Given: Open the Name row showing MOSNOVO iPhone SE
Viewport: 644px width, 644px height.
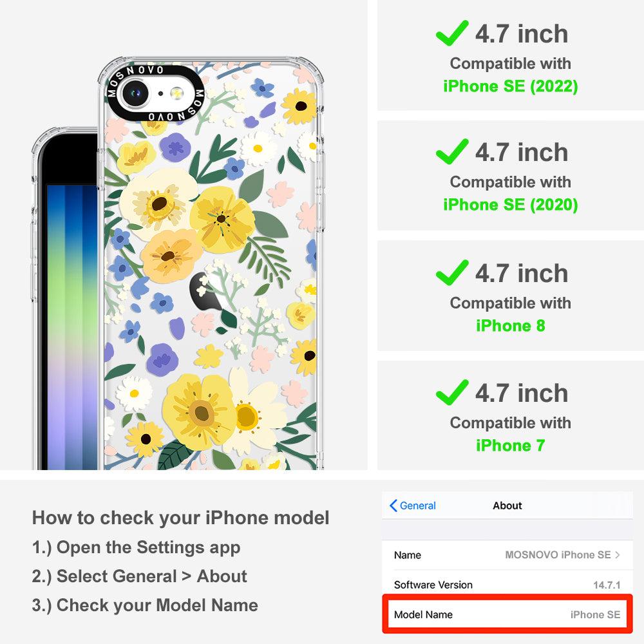Looking at the screenshot, I should pyautogui.click(x=507, y=555).
